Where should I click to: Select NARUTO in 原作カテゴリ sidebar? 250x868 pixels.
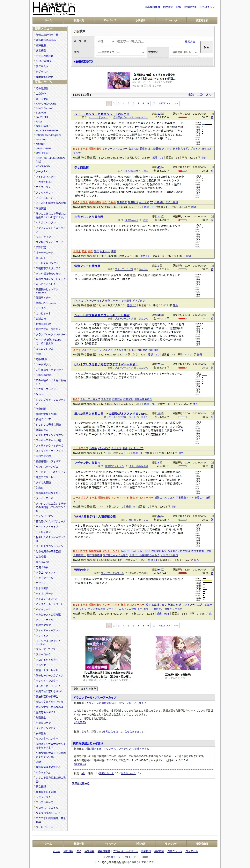[41, 144]
